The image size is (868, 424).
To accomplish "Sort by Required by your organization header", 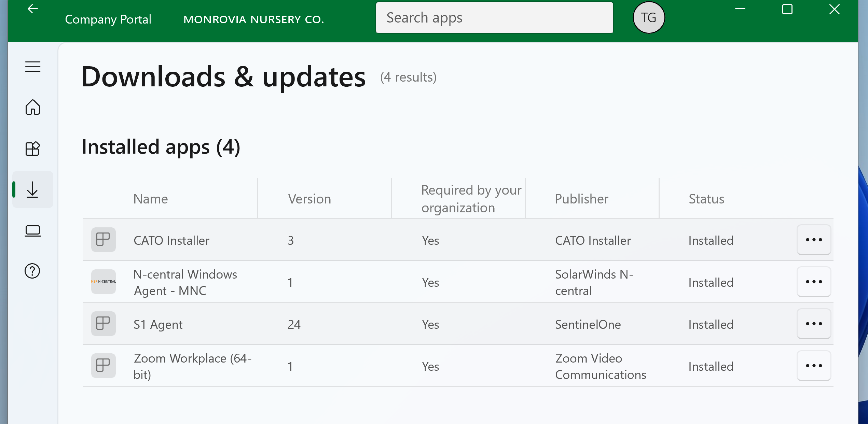I will (x=471, y=199).
